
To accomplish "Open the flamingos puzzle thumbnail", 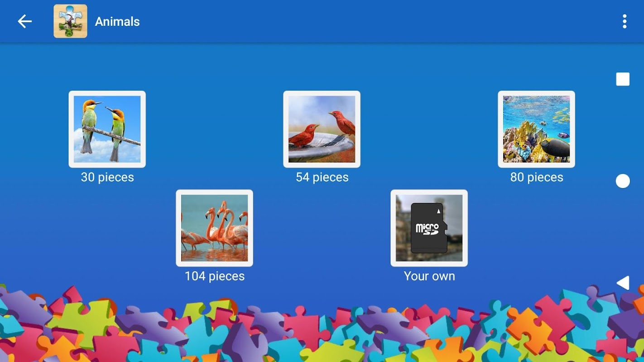I will click(x=215, y=228).
